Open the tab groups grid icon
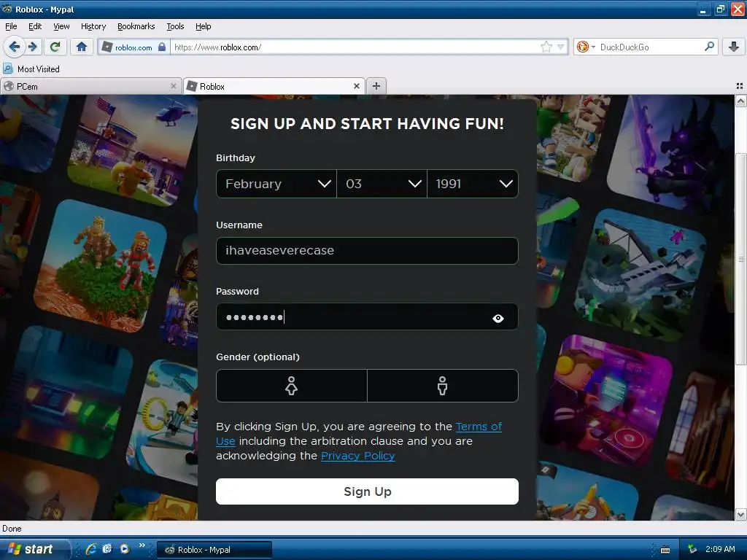The width and height of the screenshot is (747, 560). (740, 86)
